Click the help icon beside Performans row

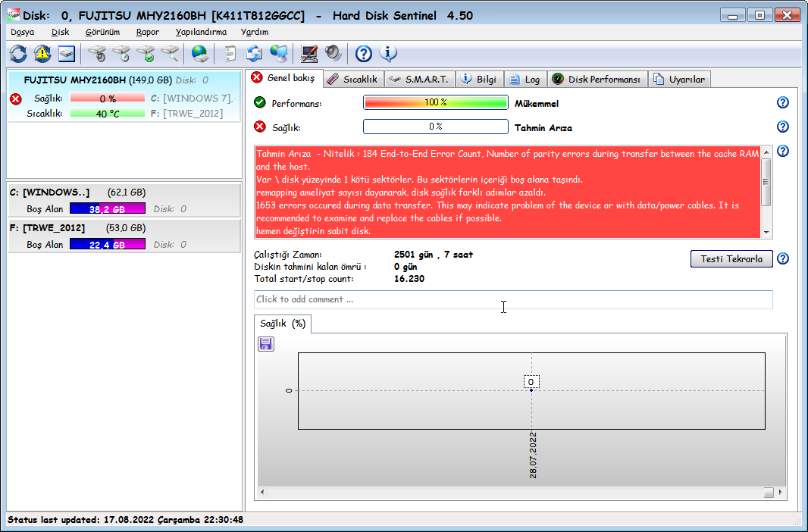tap(783, 102)
